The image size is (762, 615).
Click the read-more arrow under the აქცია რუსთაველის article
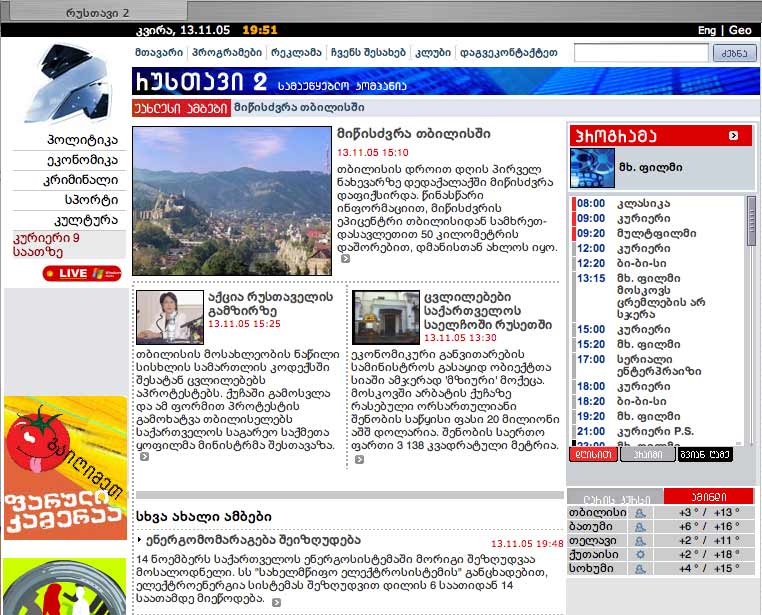pos(144,457)
